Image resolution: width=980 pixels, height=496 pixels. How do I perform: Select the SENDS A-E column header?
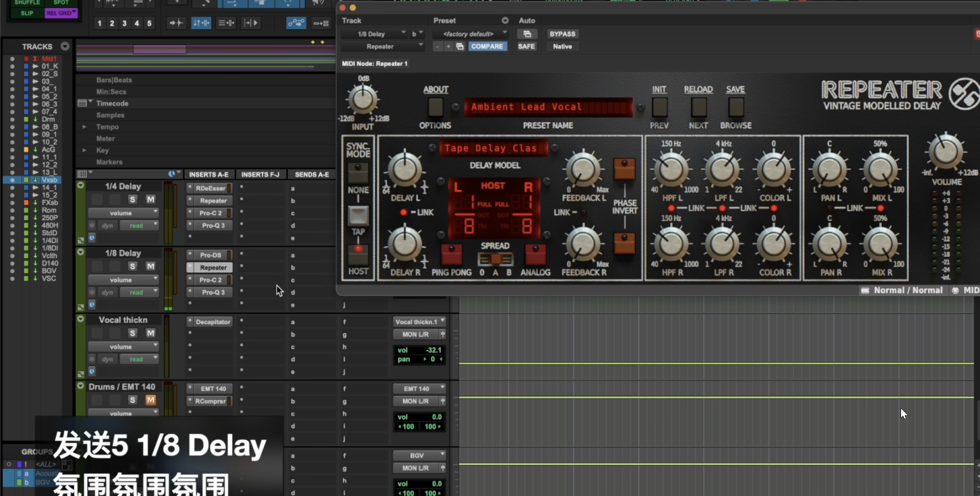(x=312, y=174)
